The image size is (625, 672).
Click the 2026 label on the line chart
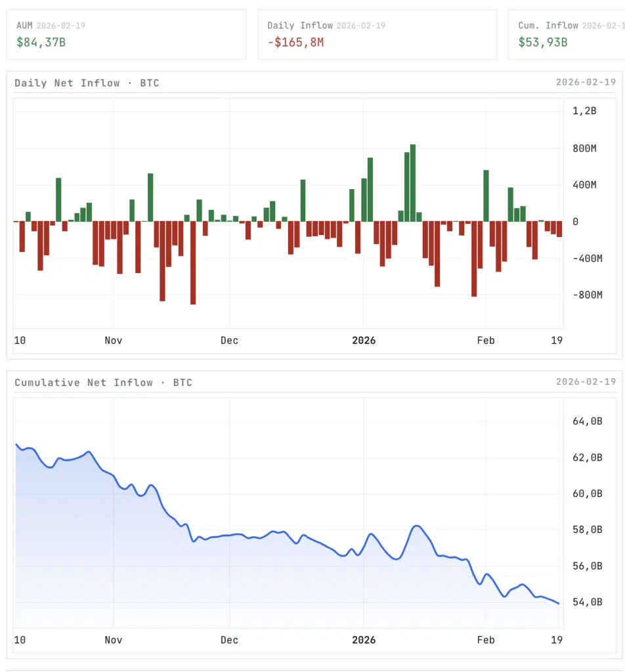(x=364, y=640)
